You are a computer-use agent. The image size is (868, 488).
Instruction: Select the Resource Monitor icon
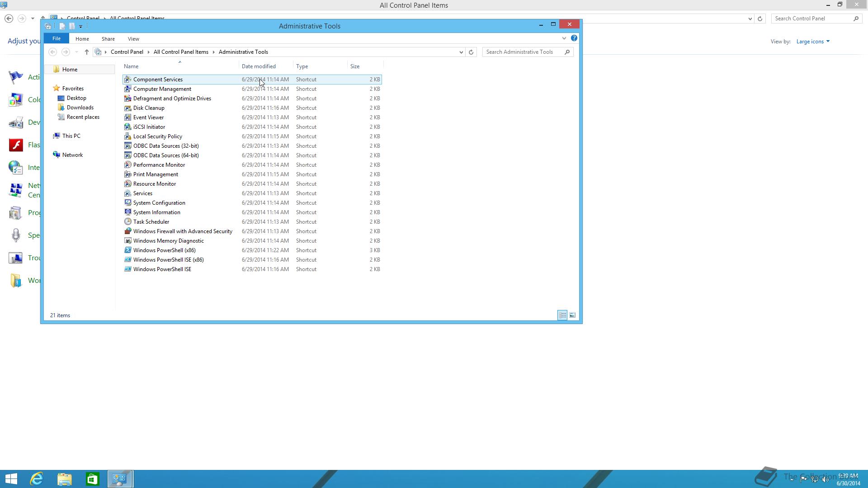point(127,184)
